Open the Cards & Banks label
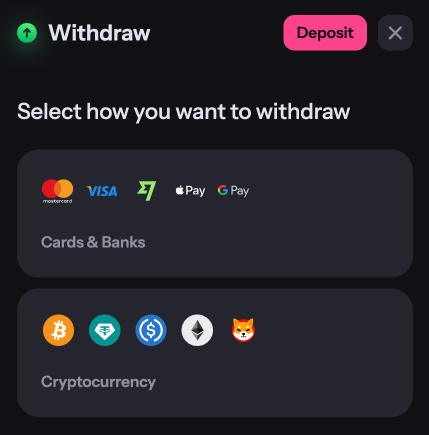The height and width of the screenshot is (435, 429). click(x=93, y=242)
